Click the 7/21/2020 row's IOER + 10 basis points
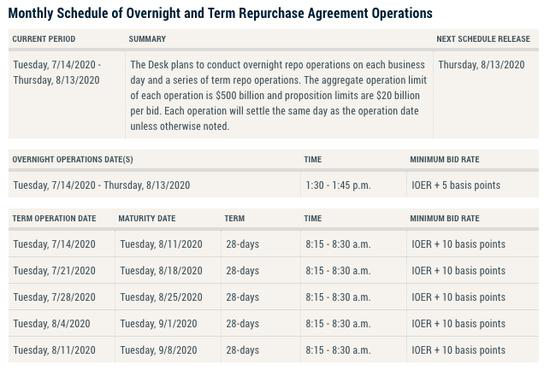Screen dimensions: 550x370 [x=458, y=271]
